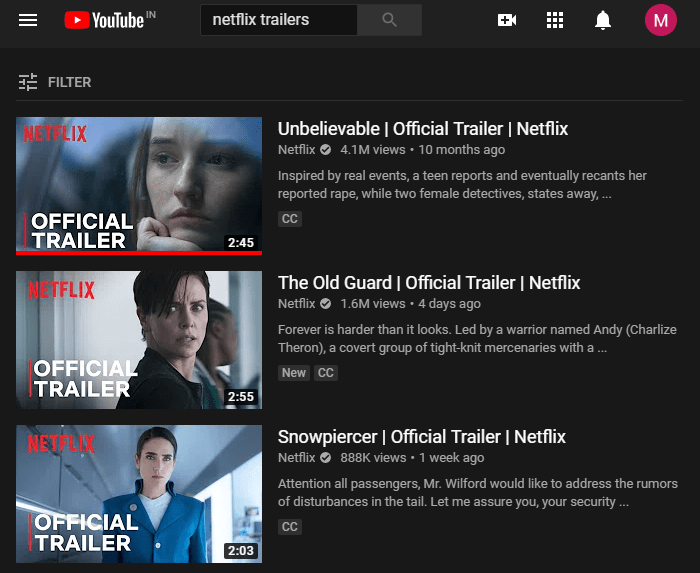Click The Old Guard trailer thumbnail
This screenshot has width=700, height=573.
[139, 340]
